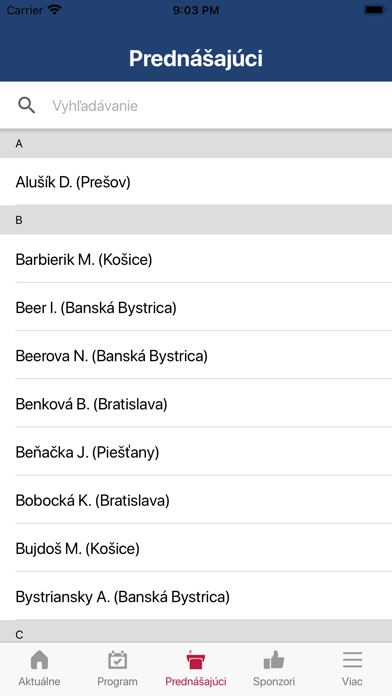Open the Viac hamburger menu icon
This screenshot has width=392, height=696.
[x=352, y=660]
